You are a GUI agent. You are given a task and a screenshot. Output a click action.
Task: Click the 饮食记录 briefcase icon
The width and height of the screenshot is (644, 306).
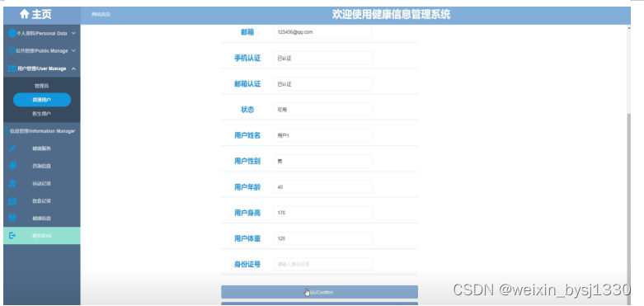[x=12, y=201]
